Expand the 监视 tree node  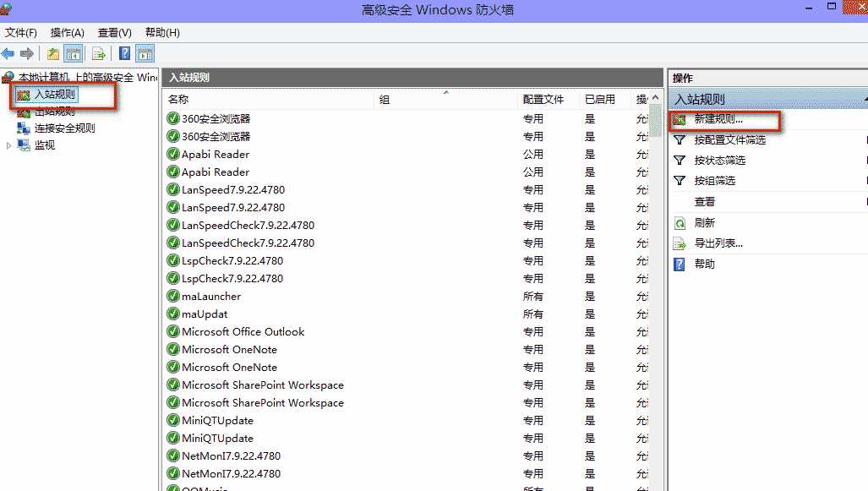click(x=8, y=145)
